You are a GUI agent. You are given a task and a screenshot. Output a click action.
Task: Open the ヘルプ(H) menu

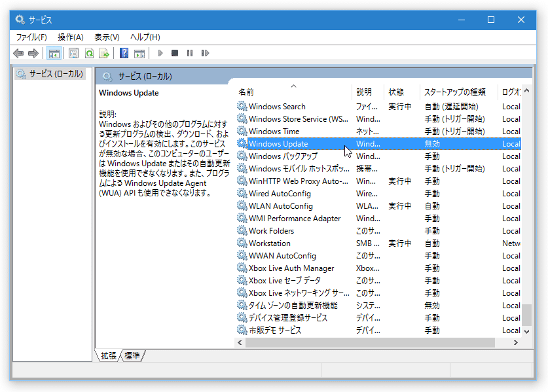coord(145,37)
